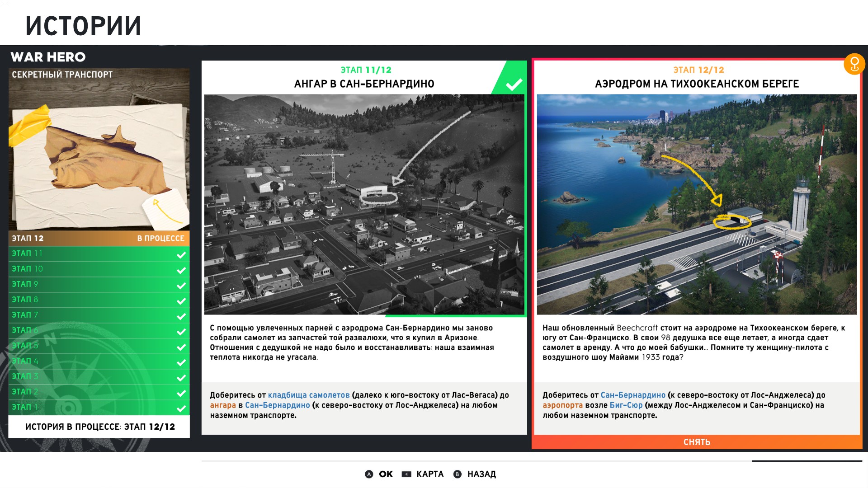The height and width of the screenshot is (488, 868).
Task: Confirm with the OK prompt
Action: coord(386,474)
